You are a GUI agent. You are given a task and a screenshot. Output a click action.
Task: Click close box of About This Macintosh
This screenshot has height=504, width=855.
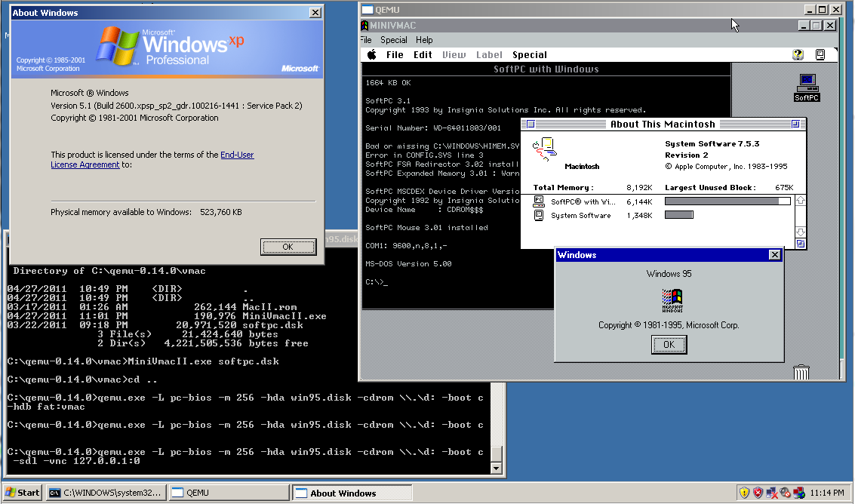click(530, 124)
